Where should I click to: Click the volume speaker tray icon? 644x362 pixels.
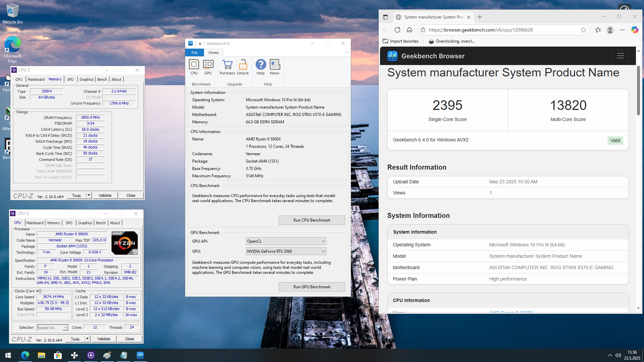click(x=618, y=355)
